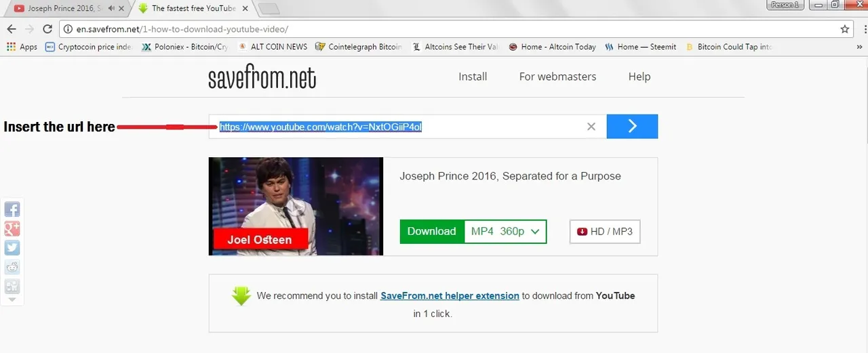Click the green Download button
This screenshot has width=868, height=353.
coord(432,231)
